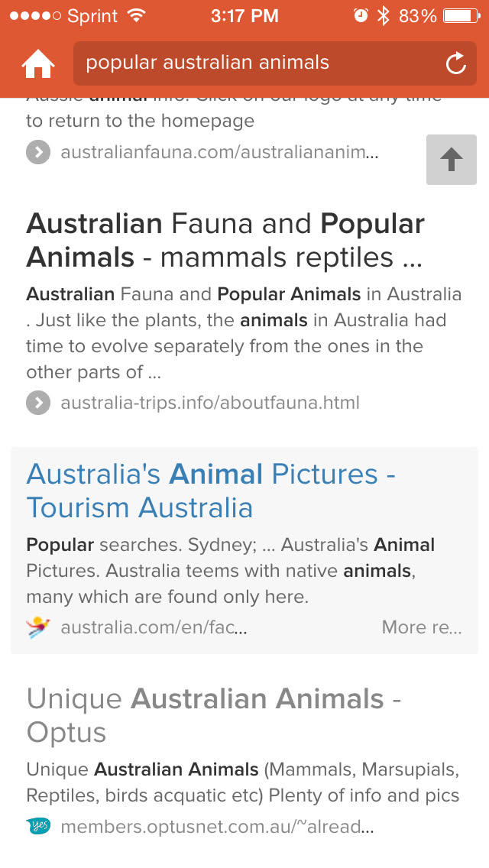
Task: Tap the scroll-to-top arrow button
Action: point(451,160)
